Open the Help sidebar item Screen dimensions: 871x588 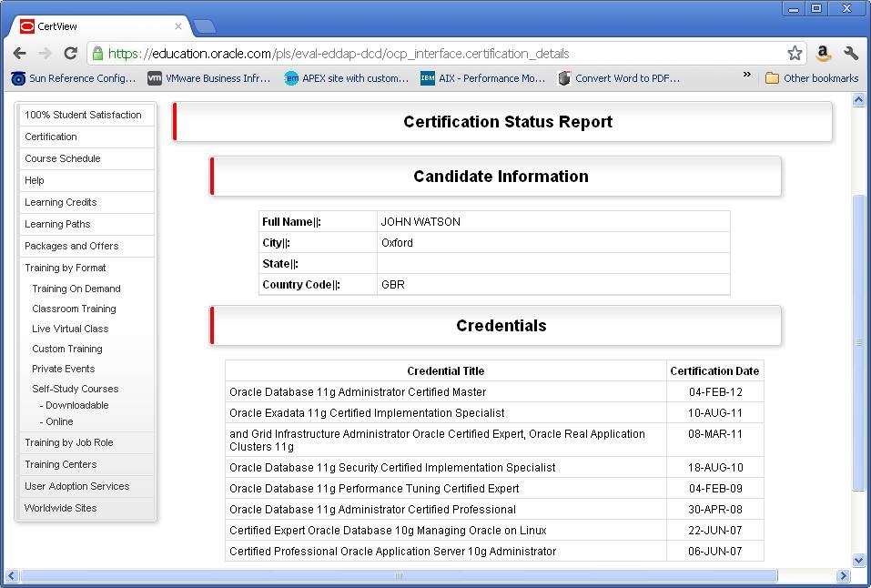click(x=86, y=180)
